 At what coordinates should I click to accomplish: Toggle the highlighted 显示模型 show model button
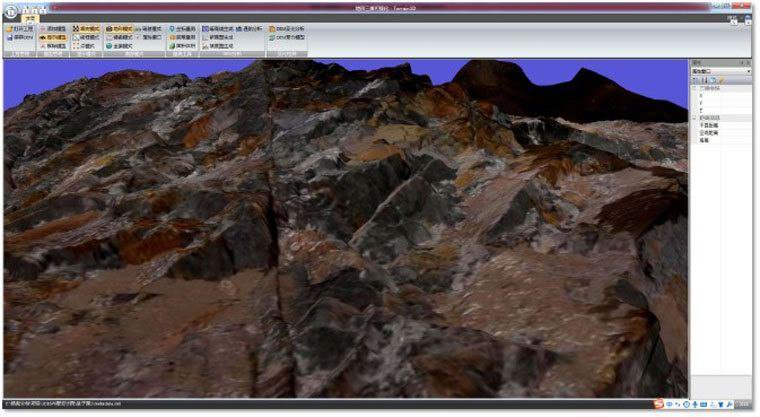tap(53, 37)
